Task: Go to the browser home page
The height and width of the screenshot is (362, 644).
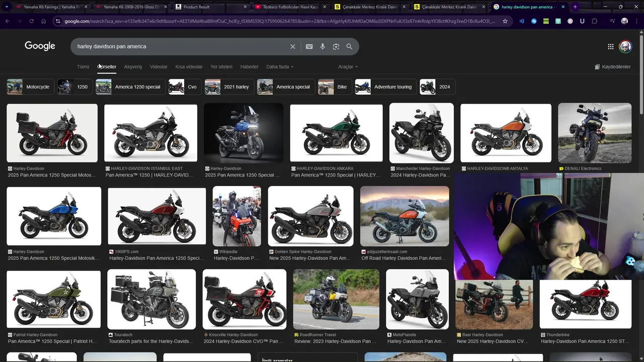Action: point(43,21)
